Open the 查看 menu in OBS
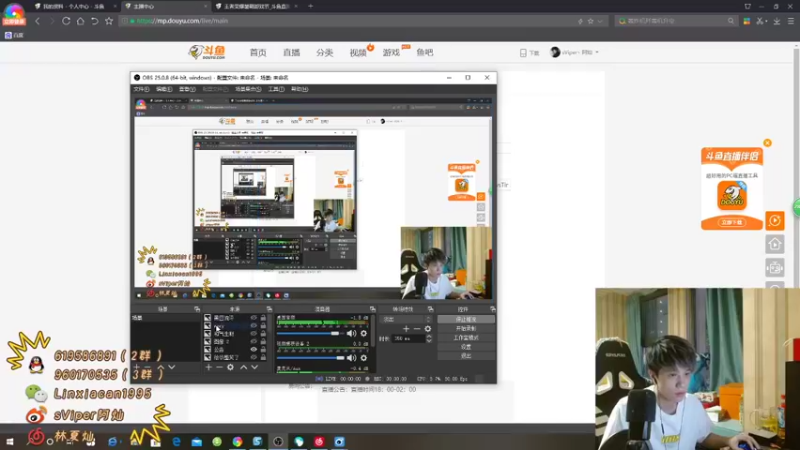This screenshot has height=450, width=800. [187, 89]
